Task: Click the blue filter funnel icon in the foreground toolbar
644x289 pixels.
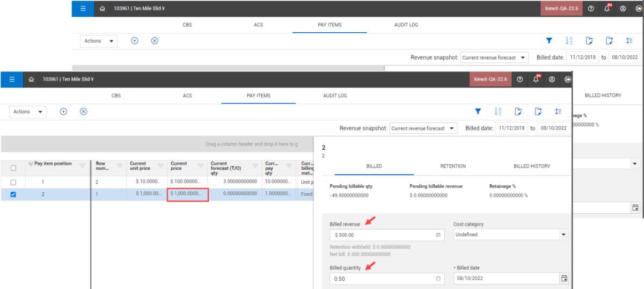Action: coord(478,112)
